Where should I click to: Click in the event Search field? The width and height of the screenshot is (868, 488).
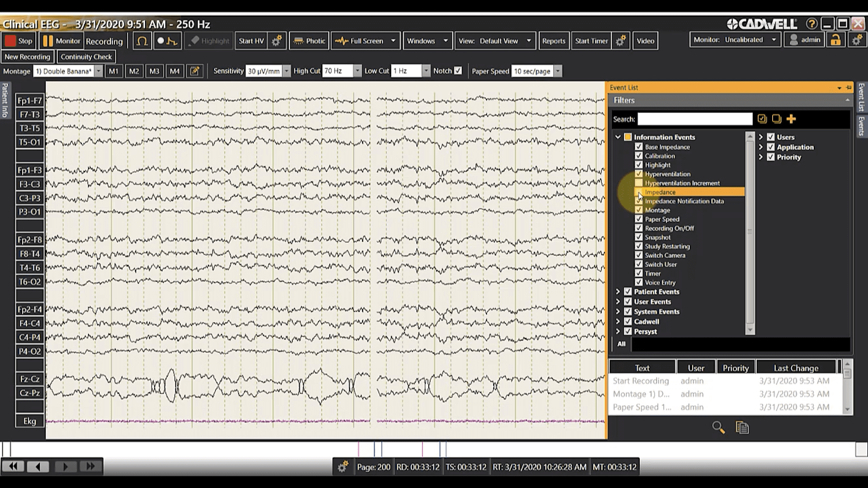click(694, 119)
